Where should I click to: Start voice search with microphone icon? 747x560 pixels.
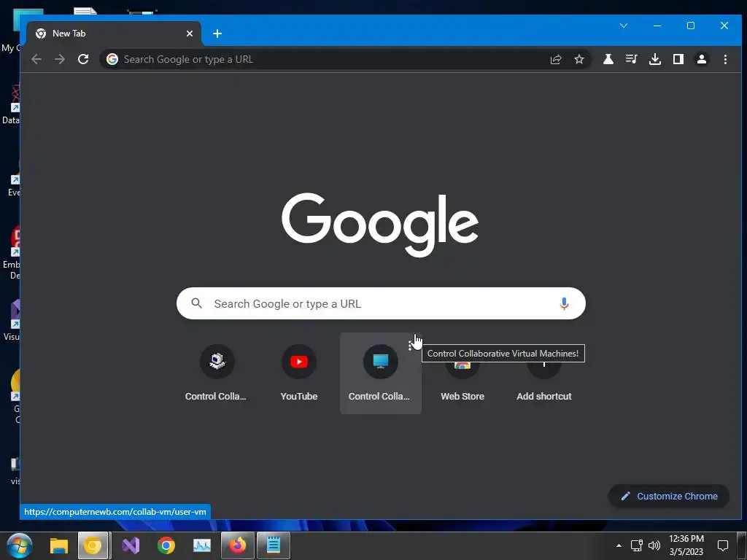pos(564,303)
